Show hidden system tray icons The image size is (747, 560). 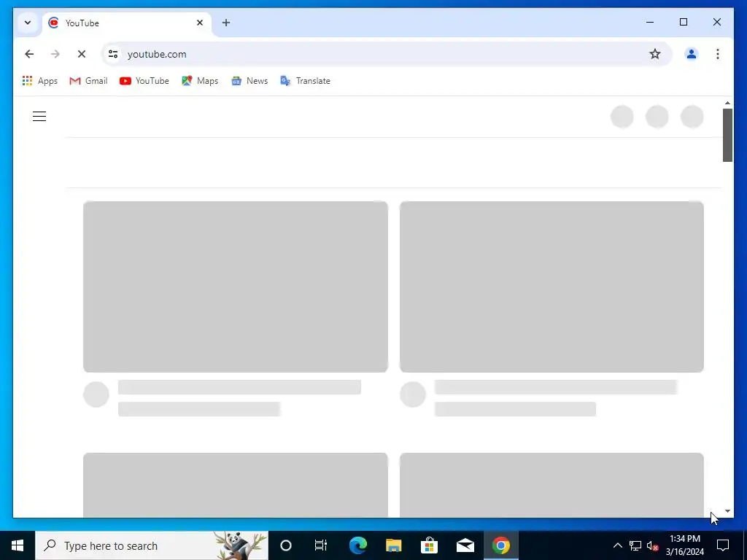tap(617, 545)
